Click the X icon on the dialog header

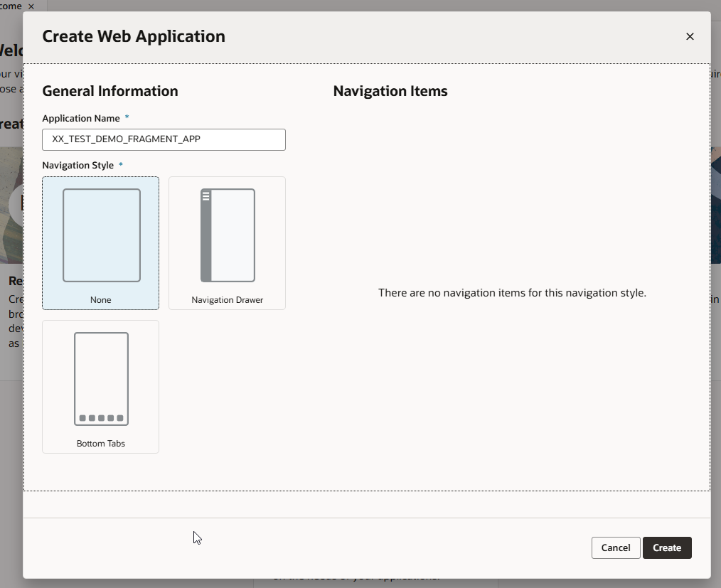689,36
